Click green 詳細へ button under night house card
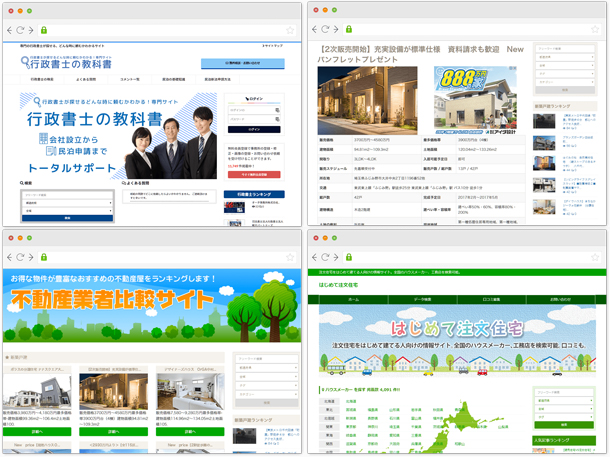The height and width of the screenshot is (457, 610). pos(113,432)
